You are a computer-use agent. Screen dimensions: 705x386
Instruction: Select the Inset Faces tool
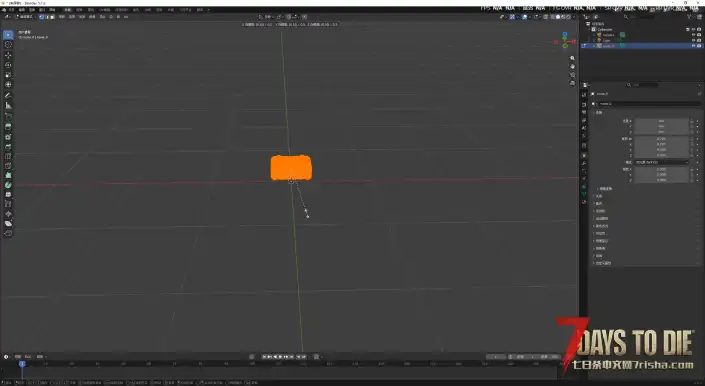(8, 137)
